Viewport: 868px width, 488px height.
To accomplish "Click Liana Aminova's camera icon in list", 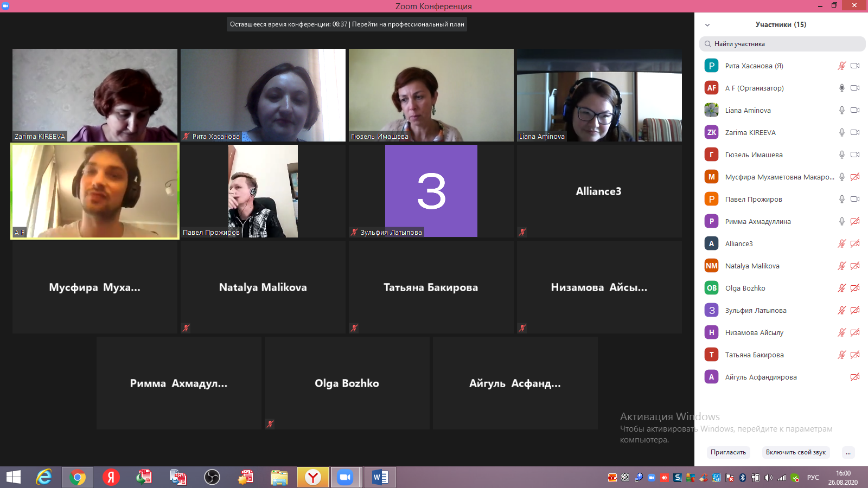I will click(855, 110).
